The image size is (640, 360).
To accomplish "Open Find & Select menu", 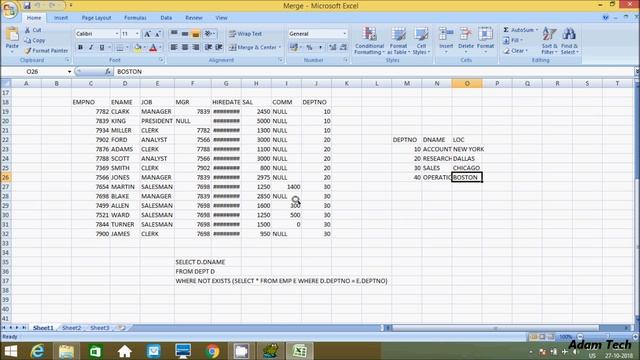I will [569, 41].
